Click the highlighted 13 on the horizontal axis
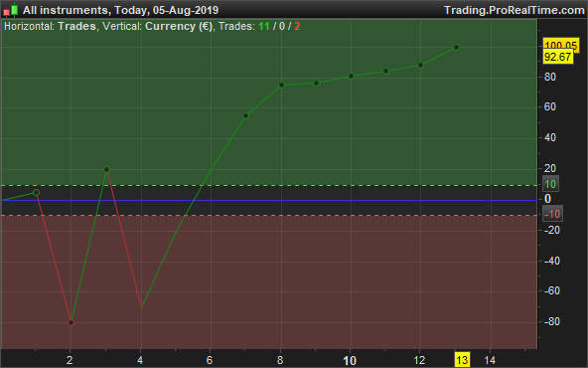 coord(462,360)
